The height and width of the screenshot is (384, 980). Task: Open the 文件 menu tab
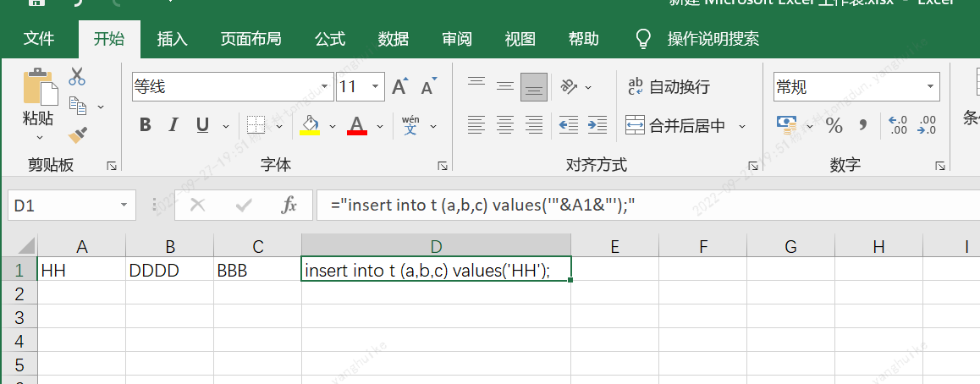tap(39, 39)
